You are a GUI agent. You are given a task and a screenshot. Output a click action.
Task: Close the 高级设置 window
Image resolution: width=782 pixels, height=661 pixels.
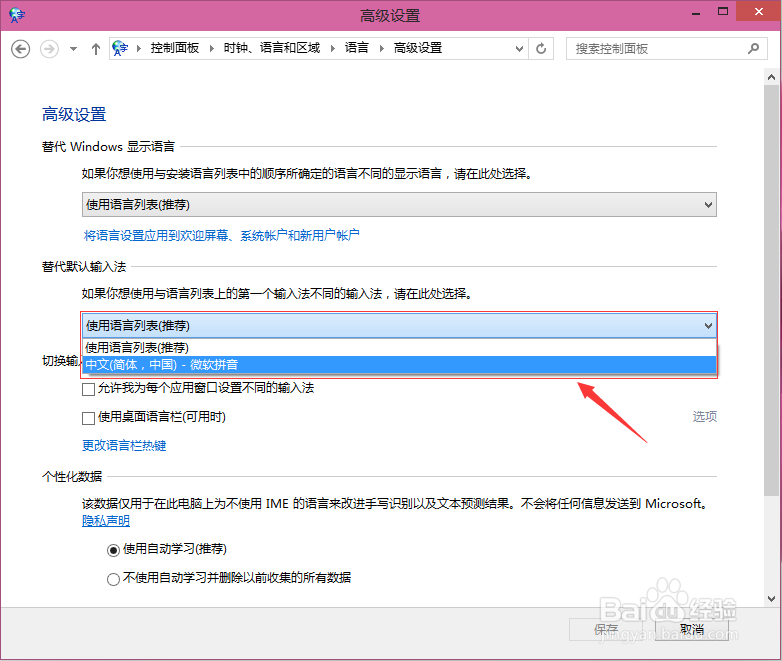[759, 11]
